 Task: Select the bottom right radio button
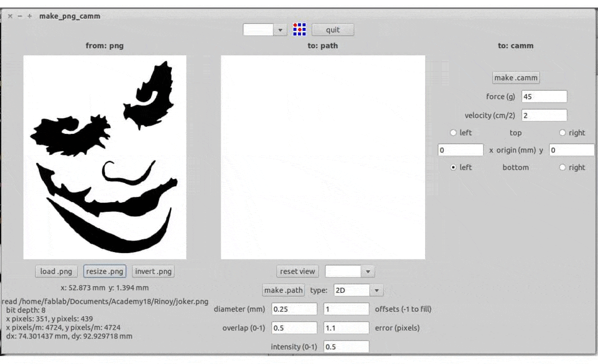563,167
